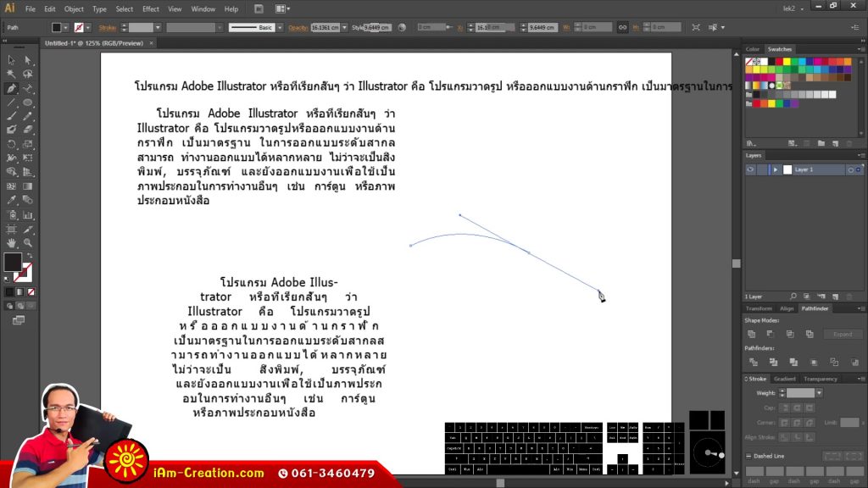This screenshot has height=488, width=868.
Task: Select the Magic Wand tool
Action: tap(11, 75)
